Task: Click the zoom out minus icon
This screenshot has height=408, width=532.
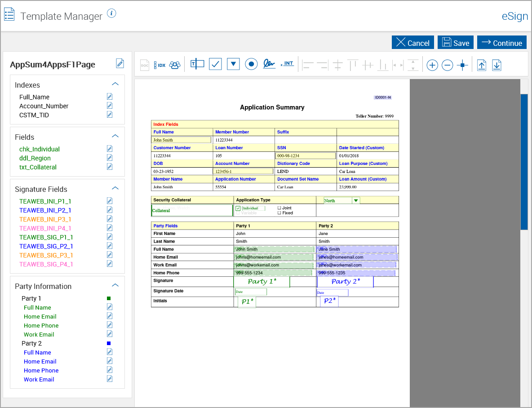Action: coord(447,65)
